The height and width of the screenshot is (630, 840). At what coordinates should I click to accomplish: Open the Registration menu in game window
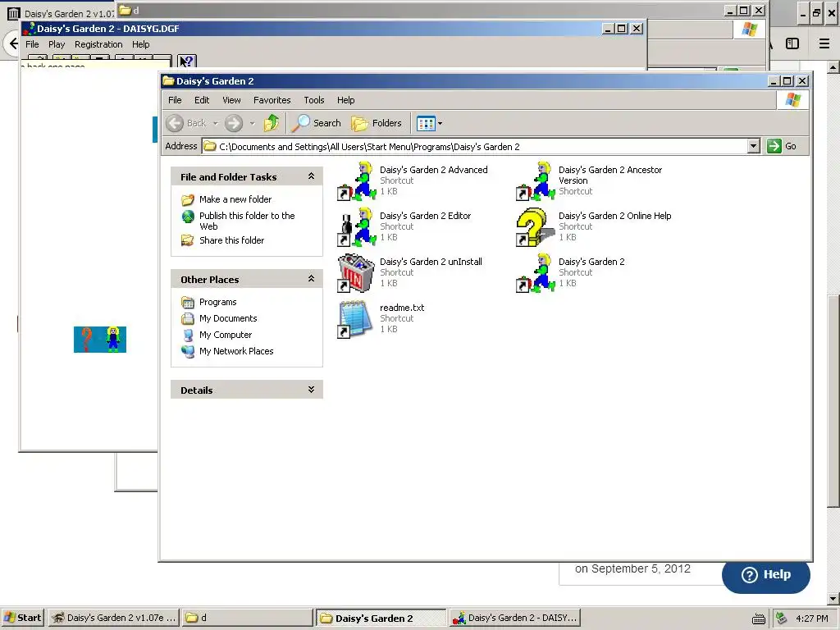point(98,44)
